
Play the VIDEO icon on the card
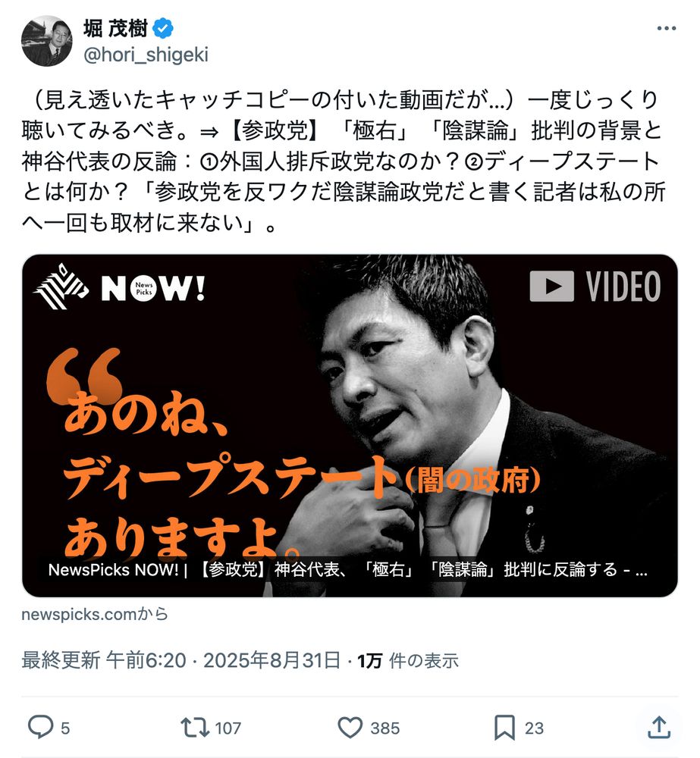(x=595, y=287)
